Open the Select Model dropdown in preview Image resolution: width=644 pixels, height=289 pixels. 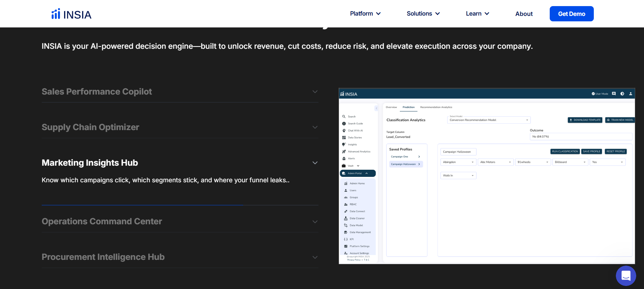click(489, 120)
